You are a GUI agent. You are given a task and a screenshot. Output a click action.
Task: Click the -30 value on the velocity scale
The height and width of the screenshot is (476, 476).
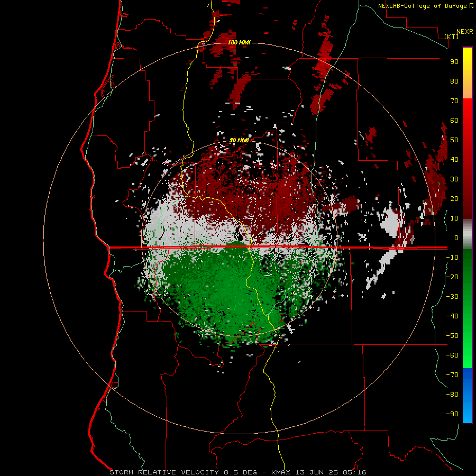(x=452, y=297)
